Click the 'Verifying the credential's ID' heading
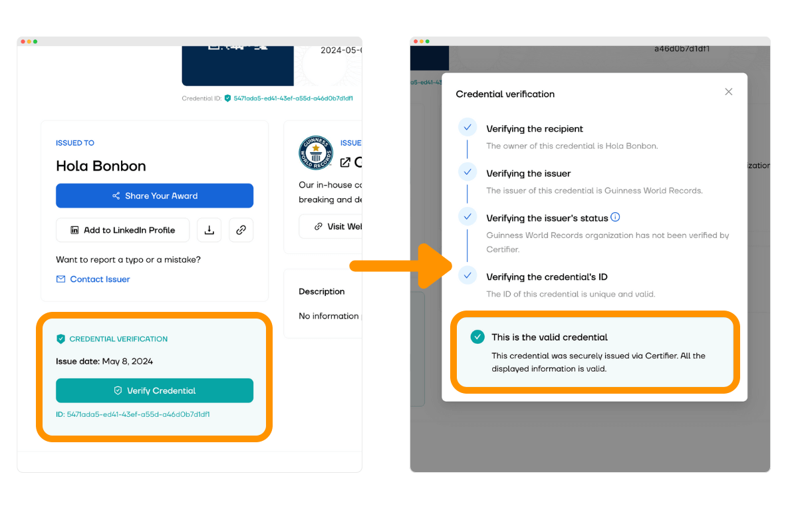Viewport: 798px width, 532px height. (547, 277)
